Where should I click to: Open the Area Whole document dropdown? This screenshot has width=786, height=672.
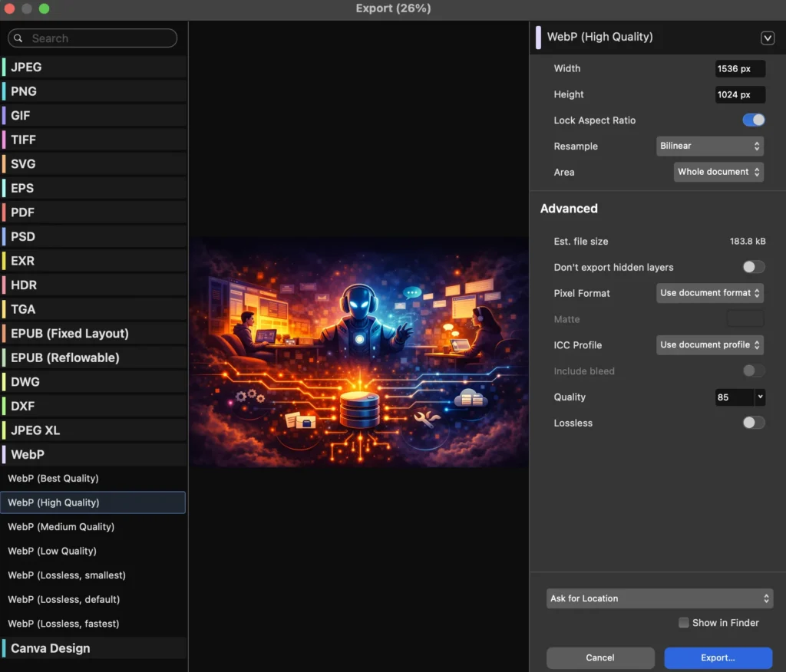click(x=718, y=172)
